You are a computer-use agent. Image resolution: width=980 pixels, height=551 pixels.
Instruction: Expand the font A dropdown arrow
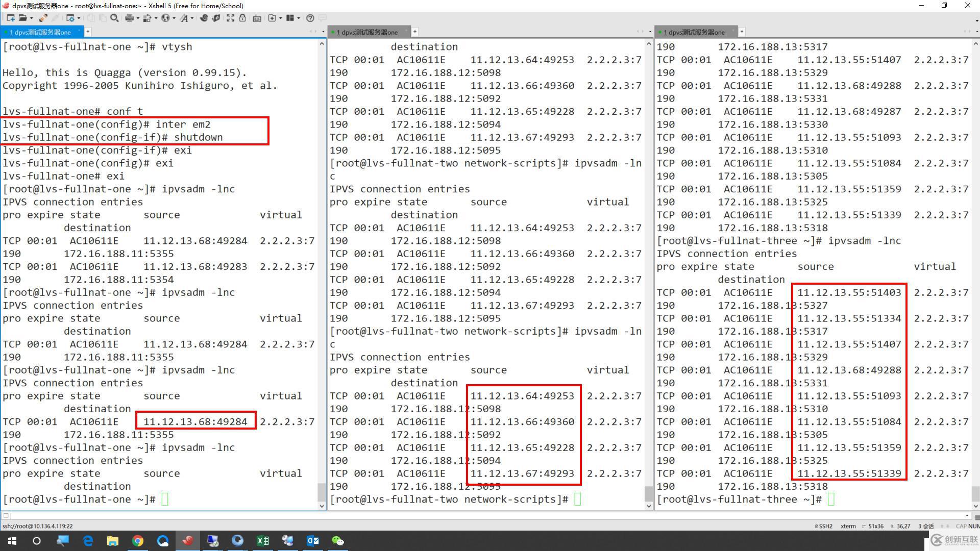coord(192,18)
